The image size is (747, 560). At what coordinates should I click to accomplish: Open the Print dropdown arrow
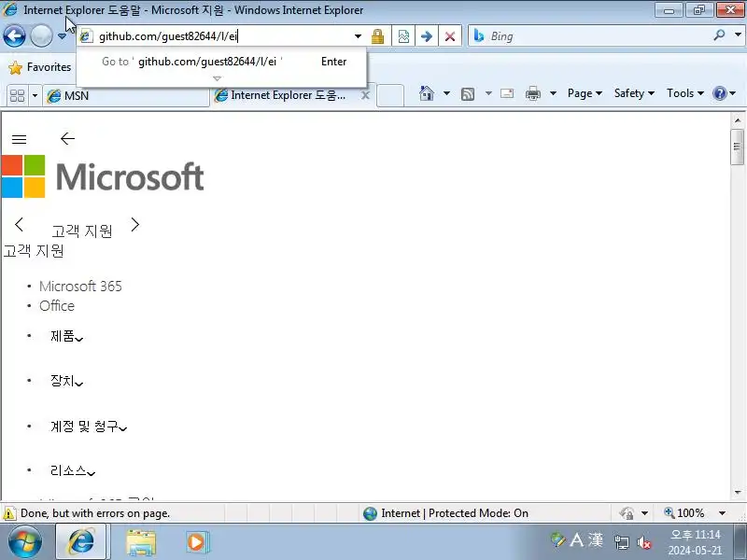[553, 93]
